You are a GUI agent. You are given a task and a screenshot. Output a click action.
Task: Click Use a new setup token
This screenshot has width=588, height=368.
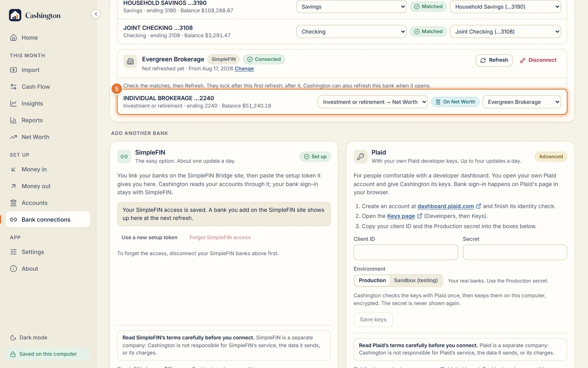coord(149,238)
